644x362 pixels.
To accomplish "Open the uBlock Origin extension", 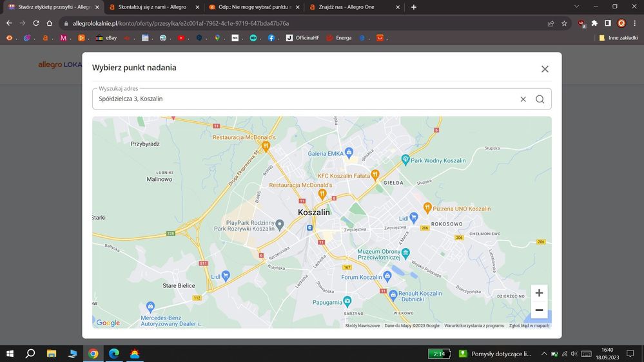I will click(x=581, y=23).
